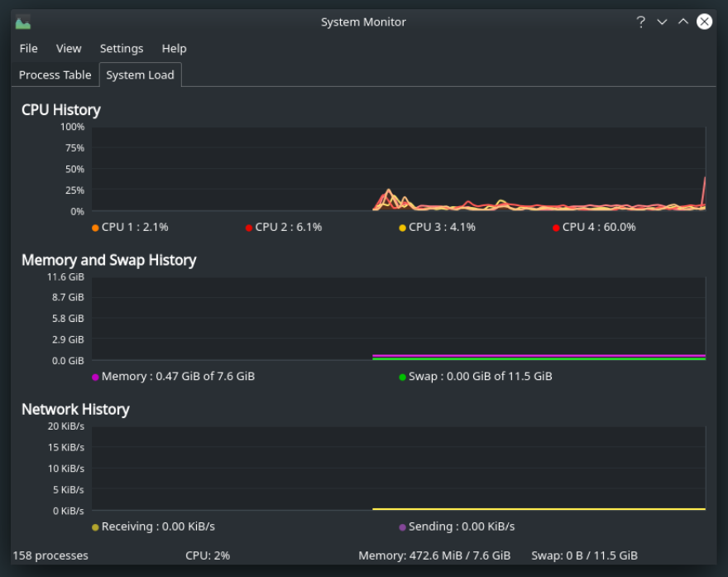Viewport: 728px width, 577px height.
Task: Maximize window using the up chevron icon
Action: pos(683,22)
